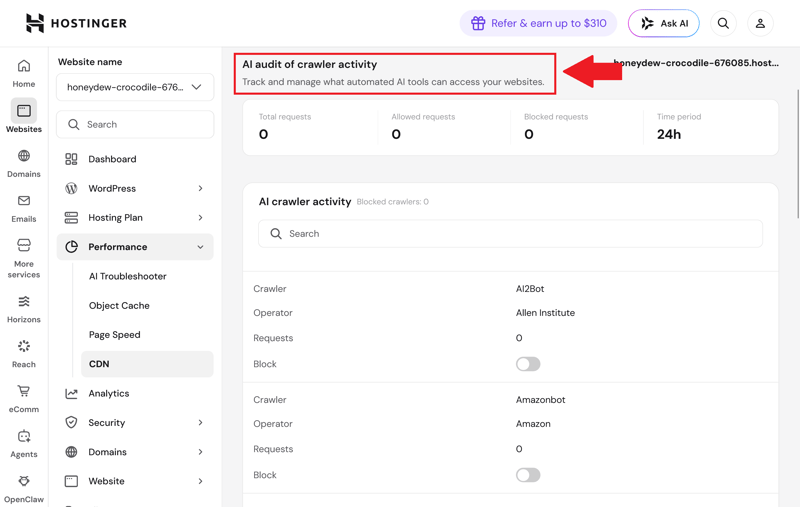Click the gift icon in referral banner
Image resolution: width=800 pixels, height=507 pixels.
pos(478,23)
